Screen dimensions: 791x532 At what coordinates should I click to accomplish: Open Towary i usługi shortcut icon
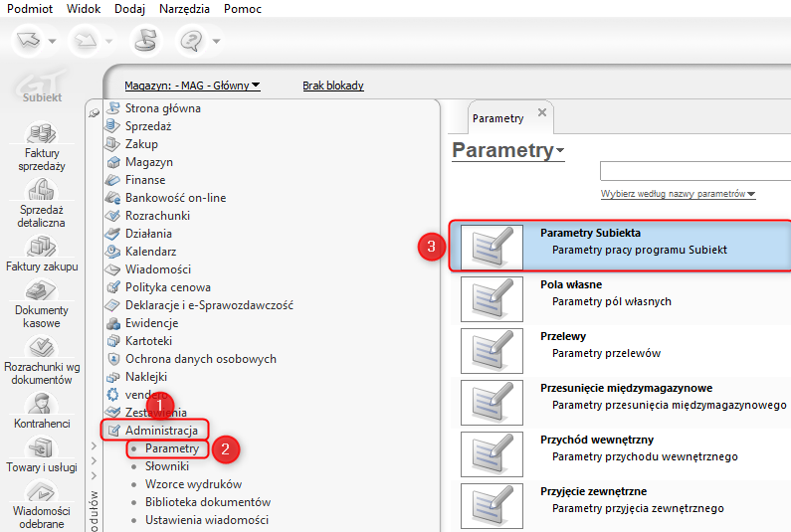(42, 448)
